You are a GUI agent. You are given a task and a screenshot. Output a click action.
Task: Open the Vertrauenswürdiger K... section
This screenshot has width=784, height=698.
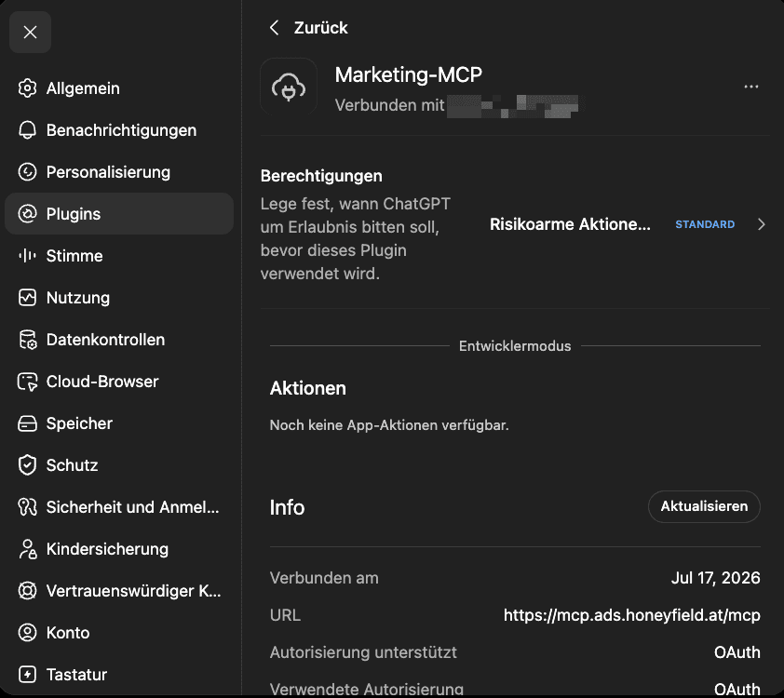pos(119,591)
